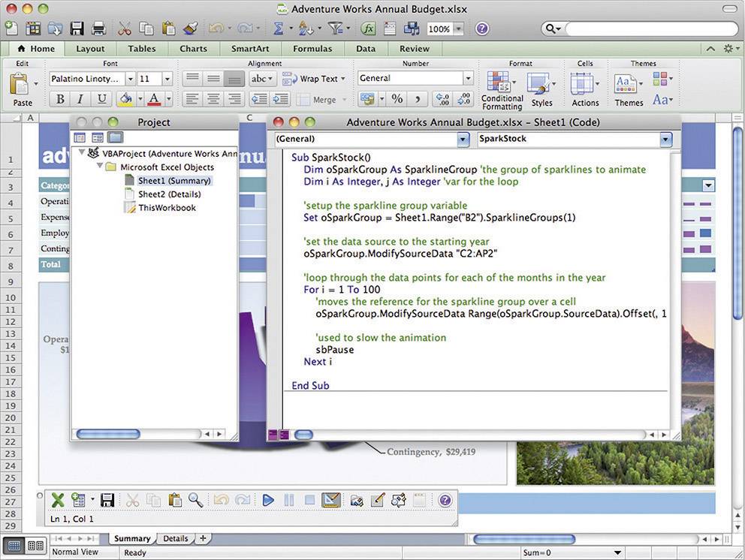Screen dimensions: 745x560
Task: Click the Sort A-Z icon
Action: pos(306,29)
